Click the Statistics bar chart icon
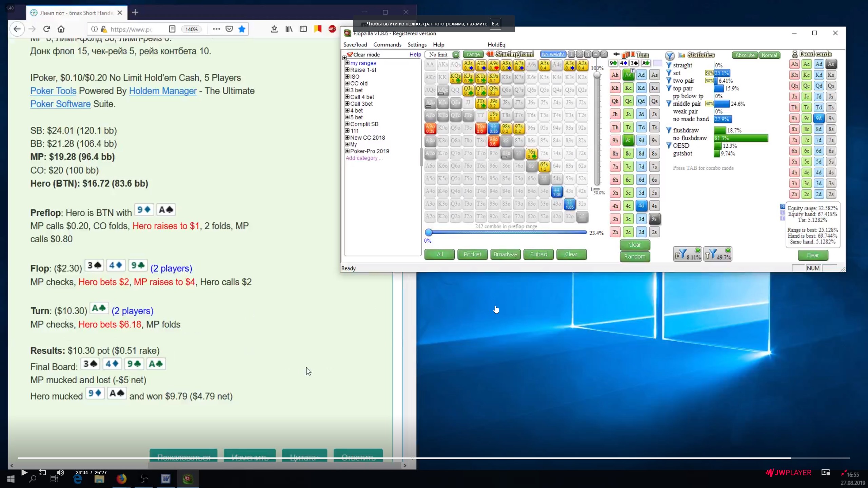 [682, 55]
